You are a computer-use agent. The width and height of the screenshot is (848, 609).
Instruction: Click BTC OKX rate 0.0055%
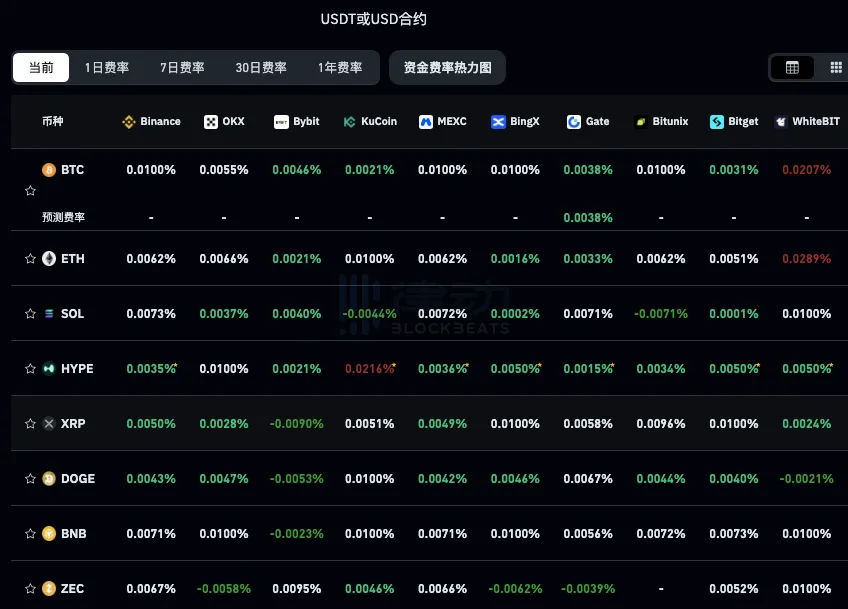click(224, 170)
